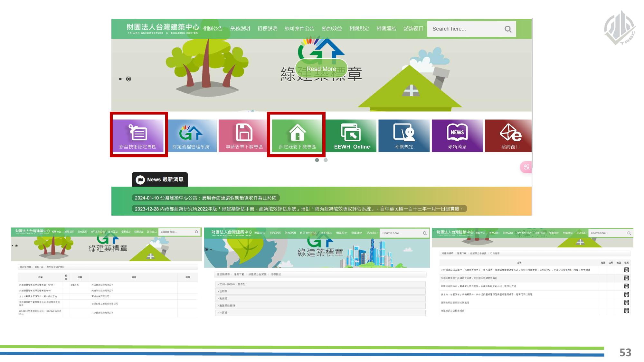
Task: Click the search magnifier on the 新型技術認定專區 page
Action: pos(196,232)
